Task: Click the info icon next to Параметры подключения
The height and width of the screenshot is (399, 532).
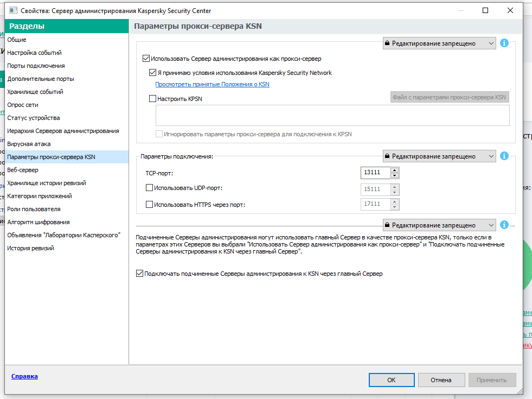Action: [504, 156]
